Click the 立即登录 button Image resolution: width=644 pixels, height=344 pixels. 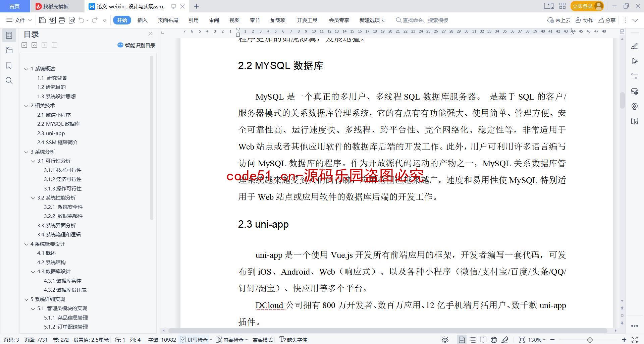587,6
